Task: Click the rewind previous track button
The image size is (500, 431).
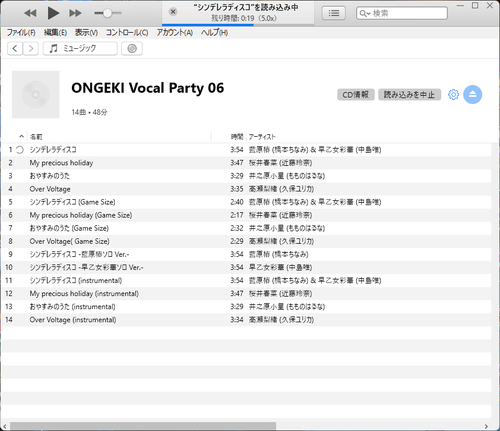Action: point(30,13)
